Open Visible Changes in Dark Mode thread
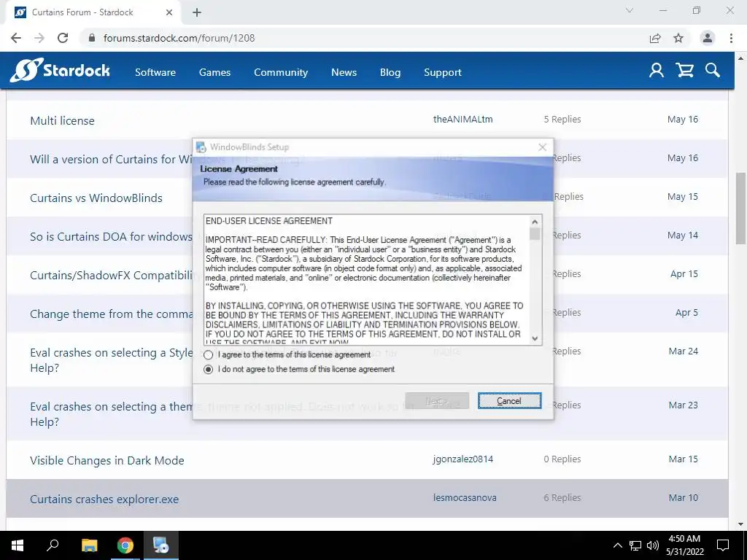747x560 pixels. tap(107, 461)
